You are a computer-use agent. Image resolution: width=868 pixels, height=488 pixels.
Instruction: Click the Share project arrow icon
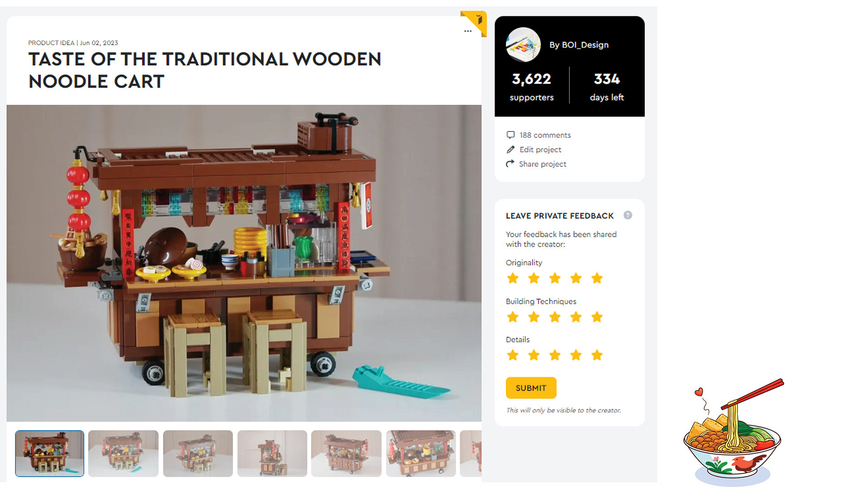point(510,164)
